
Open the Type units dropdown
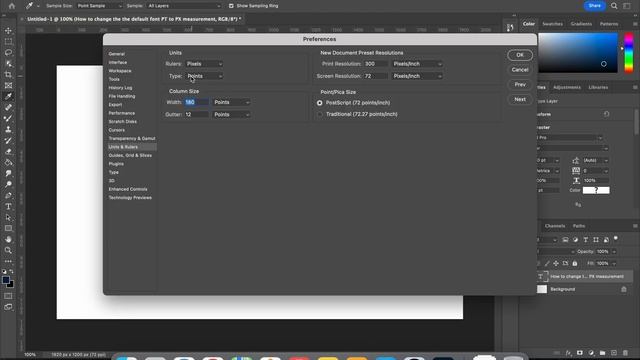pyautogui.click(x=204, y=76)
